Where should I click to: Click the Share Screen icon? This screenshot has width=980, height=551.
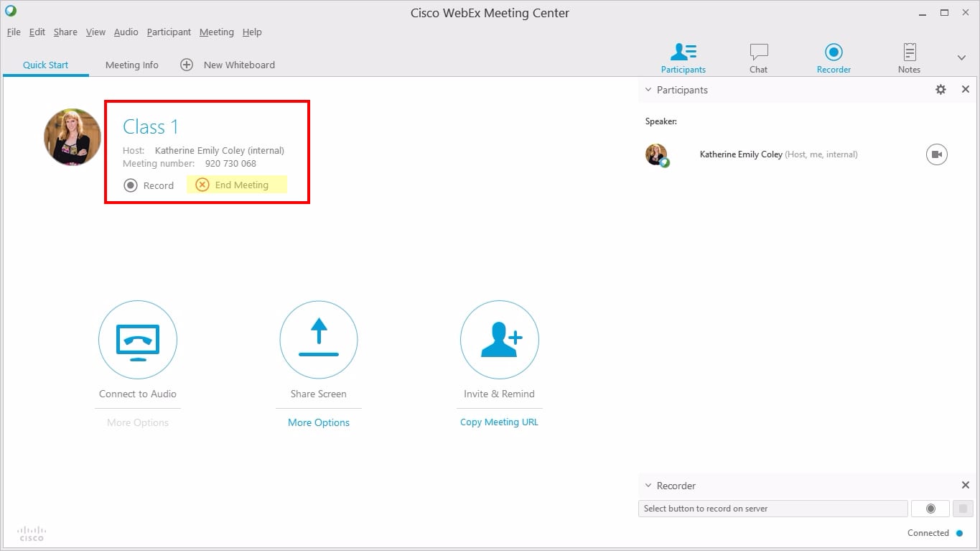tap(318, 340)
